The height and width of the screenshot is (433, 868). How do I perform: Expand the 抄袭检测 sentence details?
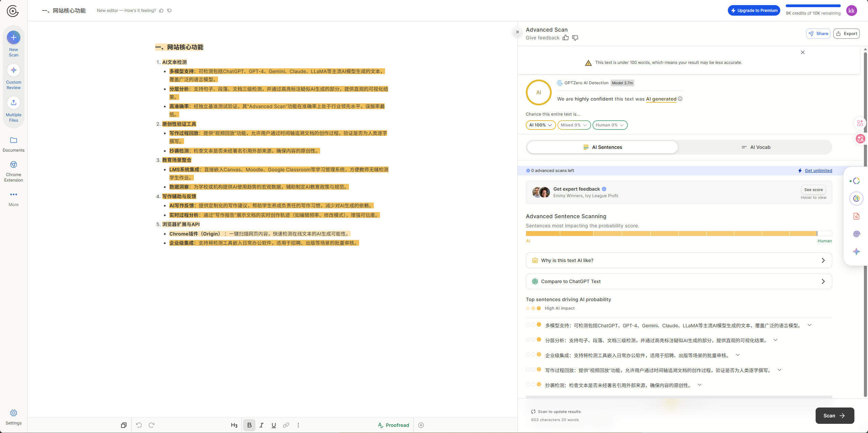pyautogui.click(x=700, y=385)
